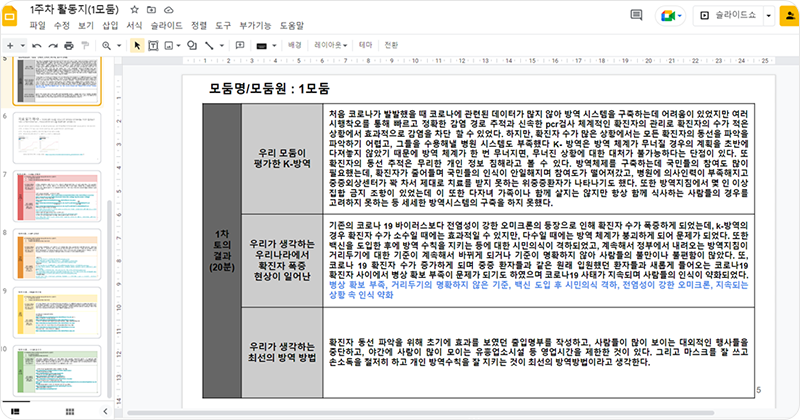Click the redo arrow in toolbar

tap(53, 46)
